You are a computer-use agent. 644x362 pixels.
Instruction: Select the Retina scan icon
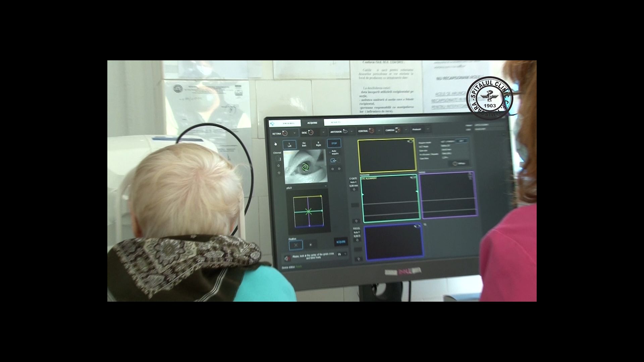[285, 133]
